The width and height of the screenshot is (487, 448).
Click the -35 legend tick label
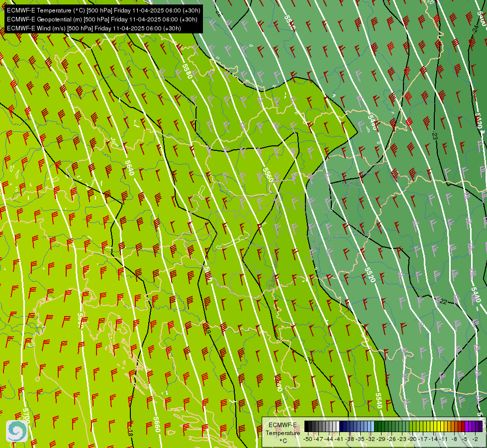tap(360, 439)
